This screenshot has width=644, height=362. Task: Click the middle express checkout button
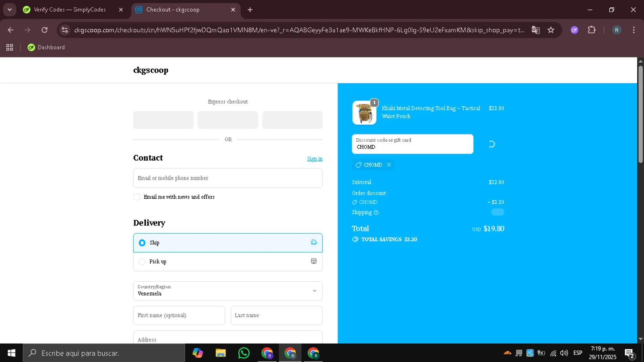coord(228,120)
